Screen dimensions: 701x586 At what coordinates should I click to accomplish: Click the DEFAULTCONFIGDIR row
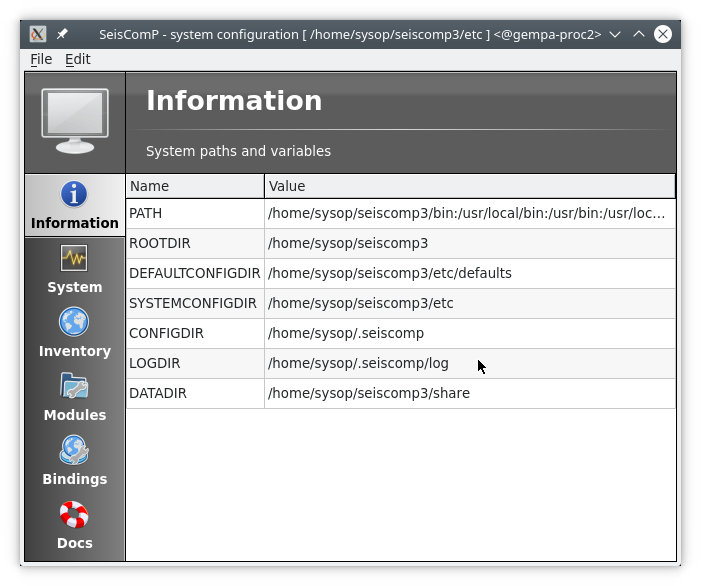coord(194,274)
